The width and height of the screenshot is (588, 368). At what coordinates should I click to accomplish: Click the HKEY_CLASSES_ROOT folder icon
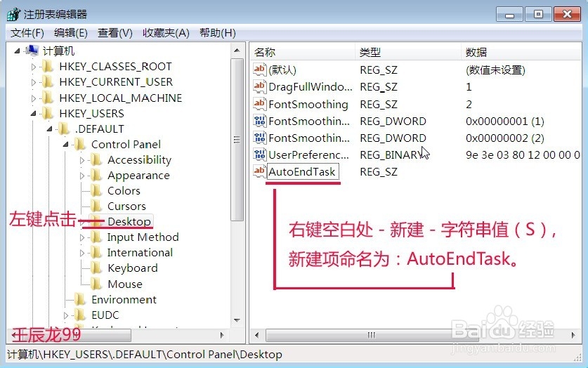pos(47,66)
